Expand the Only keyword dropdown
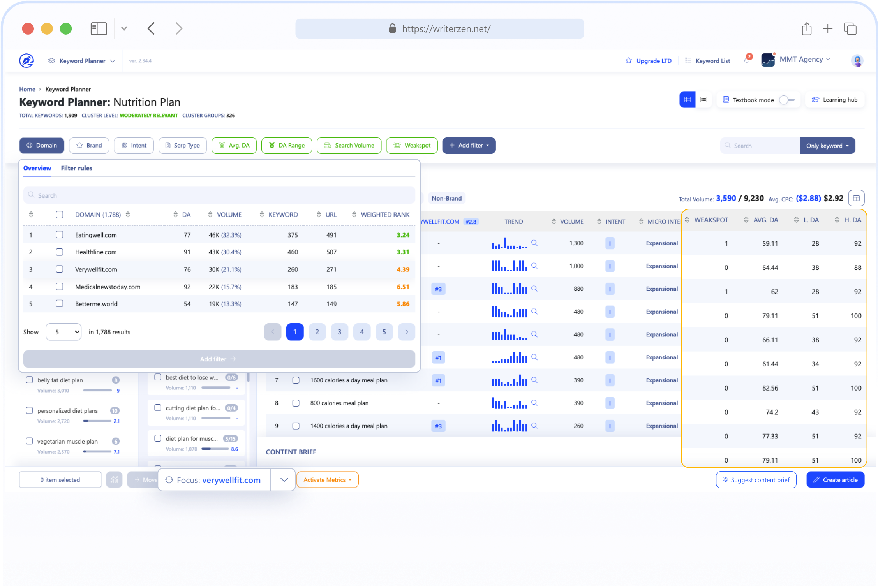The width and height of the screenshot is (878, 588). pos(827,146)
